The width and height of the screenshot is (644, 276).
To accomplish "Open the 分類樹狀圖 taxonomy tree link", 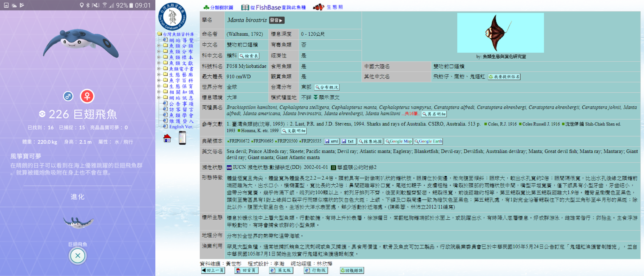I will point(218,7).
